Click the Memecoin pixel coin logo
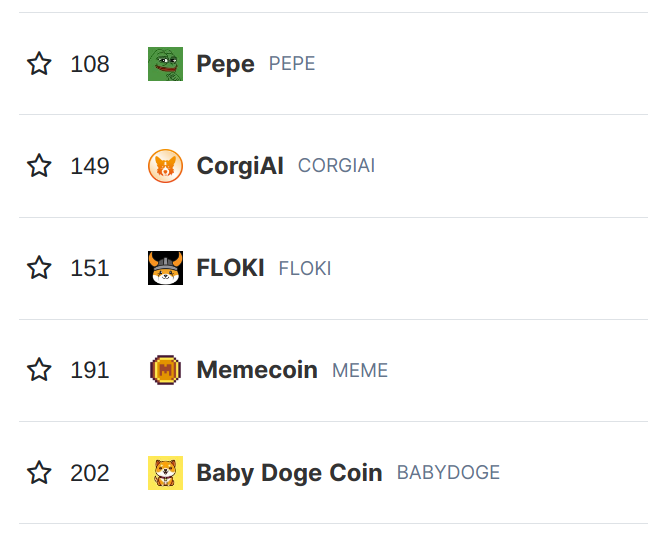Image resolution: width=648 pixels, height=536 pixels. point(165,370)
